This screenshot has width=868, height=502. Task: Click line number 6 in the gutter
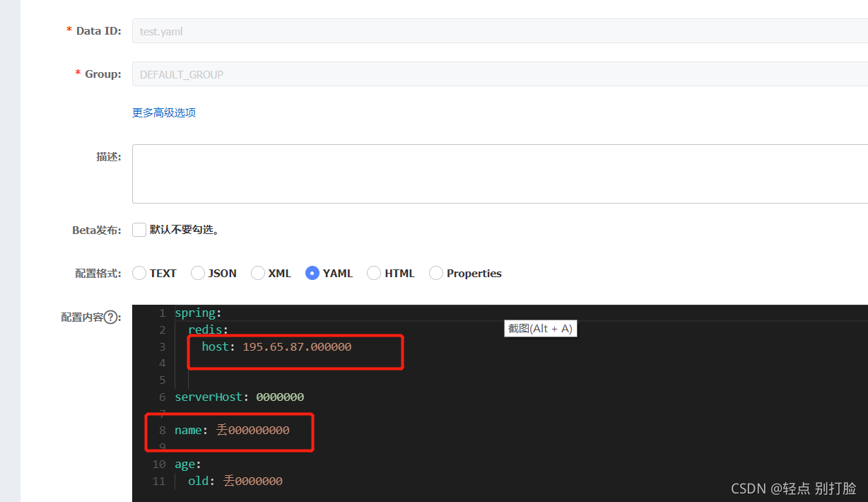162,397
